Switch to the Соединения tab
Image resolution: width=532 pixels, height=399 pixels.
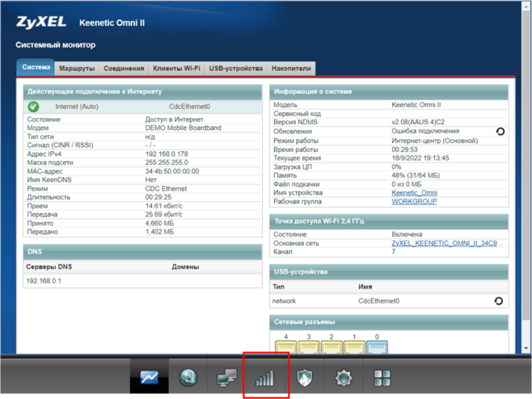coord(124,69)
